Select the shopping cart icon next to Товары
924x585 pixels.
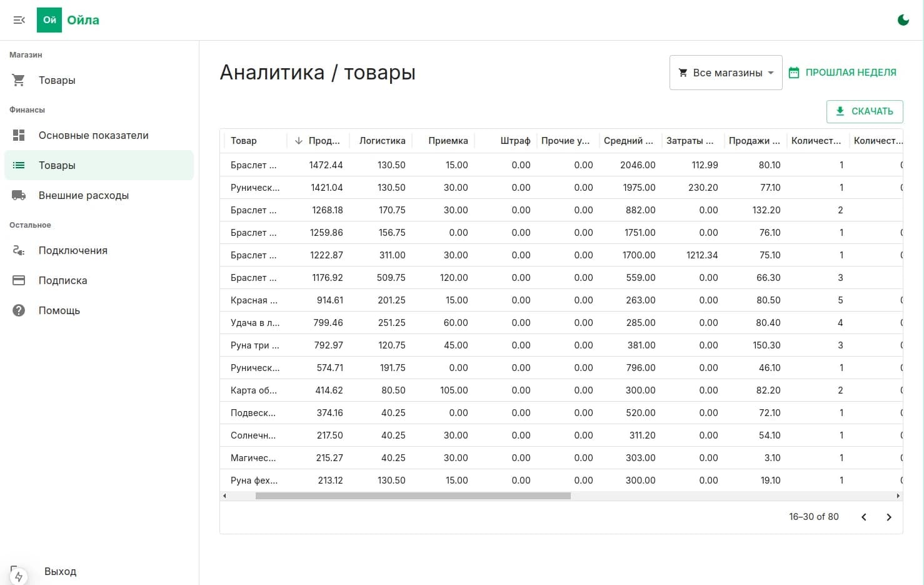pyautogui.click(x=18, y=80)
